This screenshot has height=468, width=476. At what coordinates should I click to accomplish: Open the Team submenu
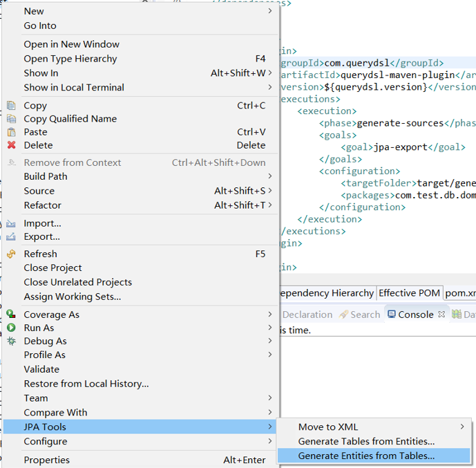point(269,398)
